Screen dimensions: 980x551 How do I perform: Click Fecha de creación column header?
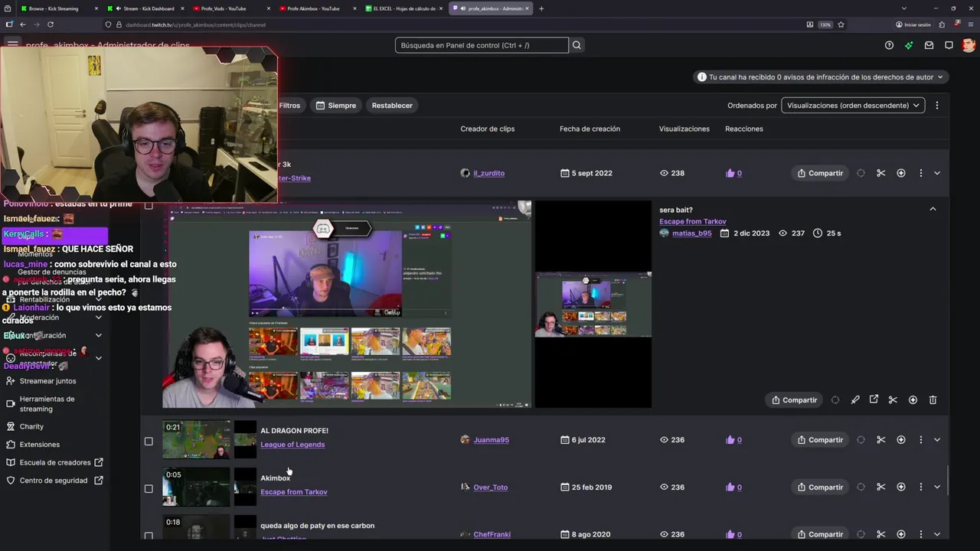coord(590,129)
